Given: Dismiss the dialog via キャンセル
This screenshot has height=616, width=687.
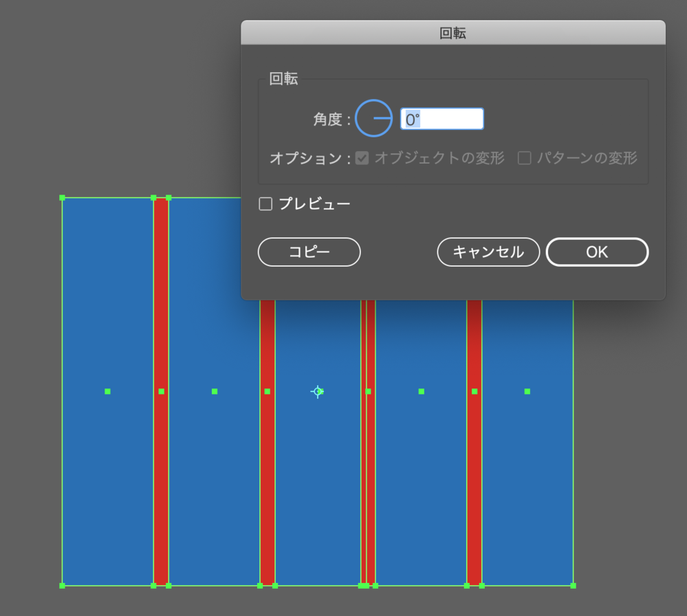Looking at the screenshot, I should (488, 252).
